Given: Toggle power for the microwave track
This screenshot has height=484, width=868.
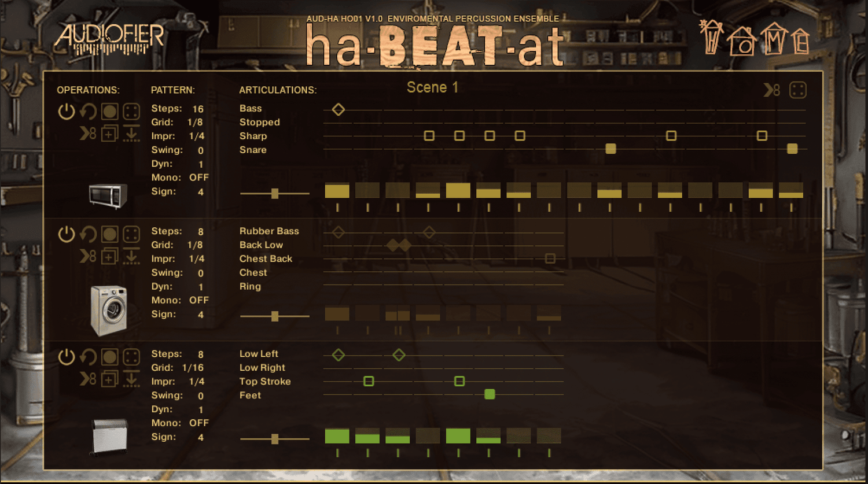Looking at the screenshot, I should [x=66, y=112].
